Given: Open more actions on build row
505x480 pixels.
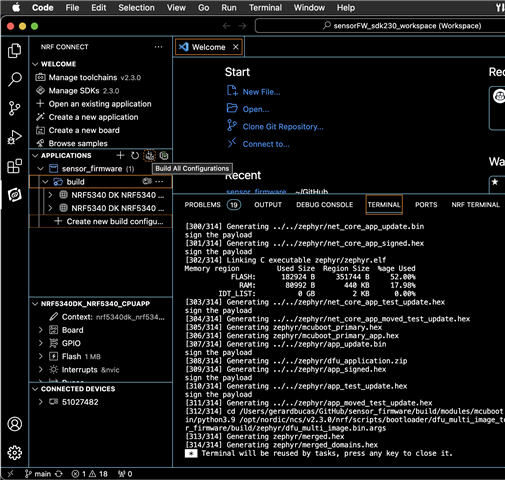Looking at the screenshot, I should [159, 182].
